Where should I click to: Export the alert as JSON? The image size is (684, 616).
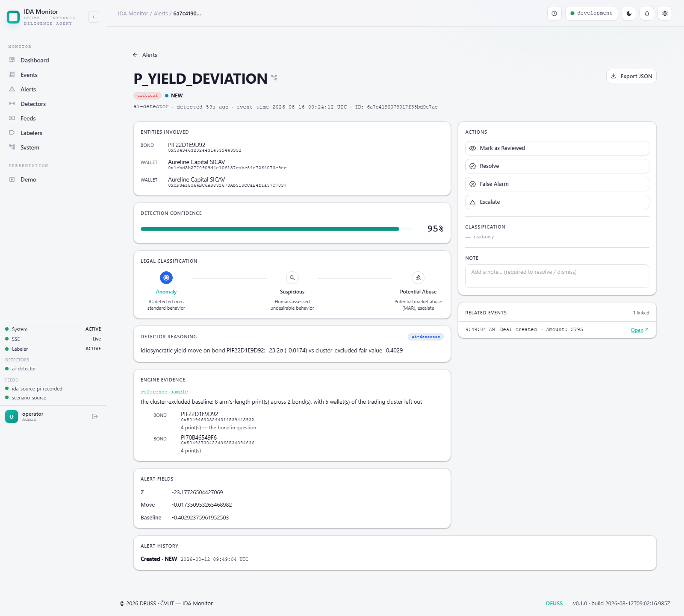click(631, 76)
